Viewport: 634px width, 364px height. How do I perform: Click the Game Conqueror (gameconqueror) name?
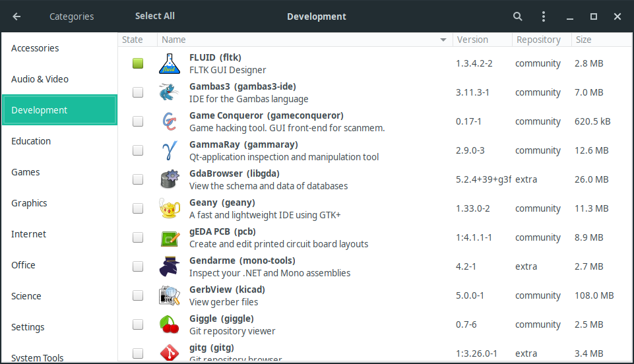(x=267, y=115)
